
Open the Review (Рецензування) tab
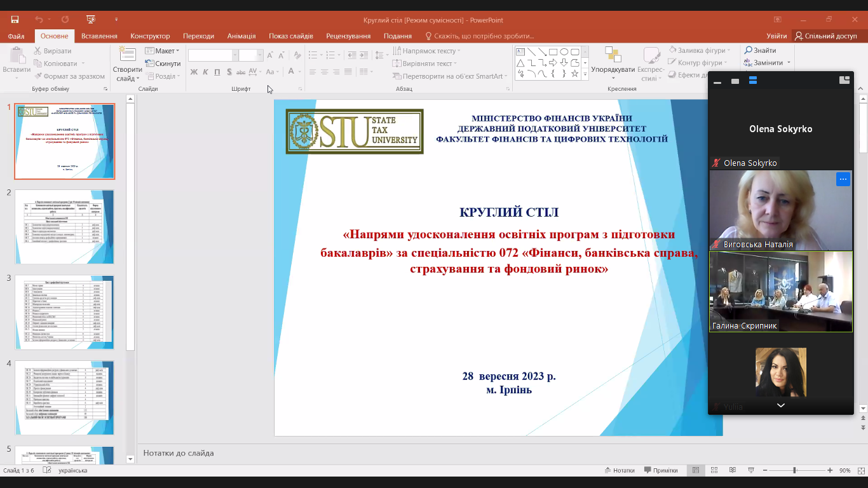(x=348, y=36)
